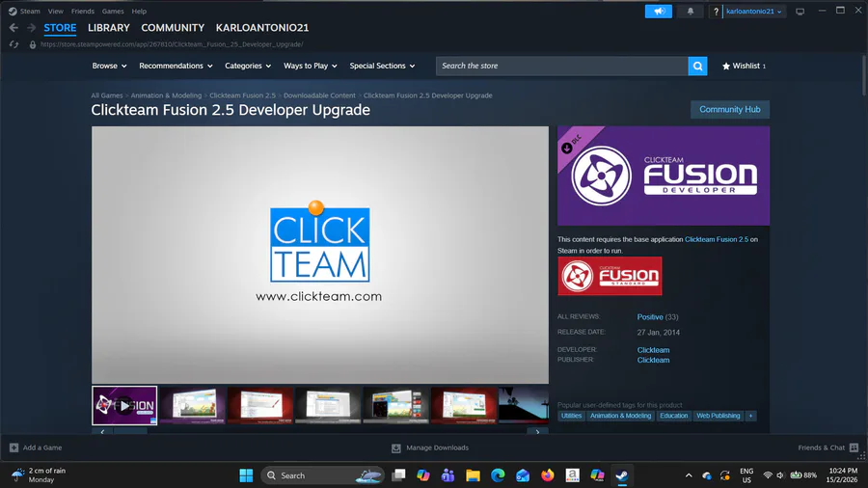
Task: Open the Clickteam developer link
Action: pos(653,350)
